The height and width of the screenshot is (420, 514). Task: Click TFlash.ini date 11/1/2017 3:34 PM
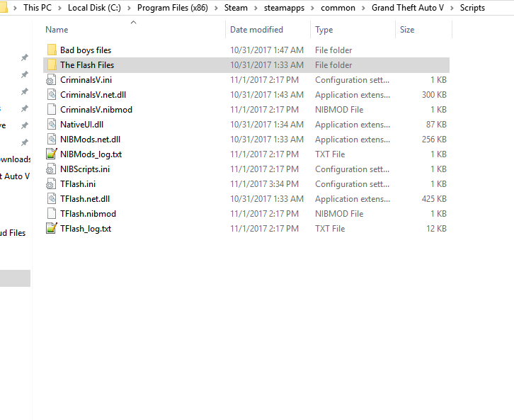[x=264, y=183]
